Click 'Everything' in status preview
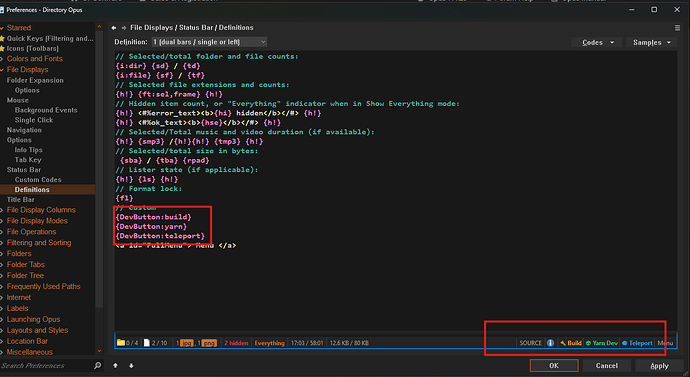Image resolution: width=690 pixels, height=377 pixels. [269, 343]
